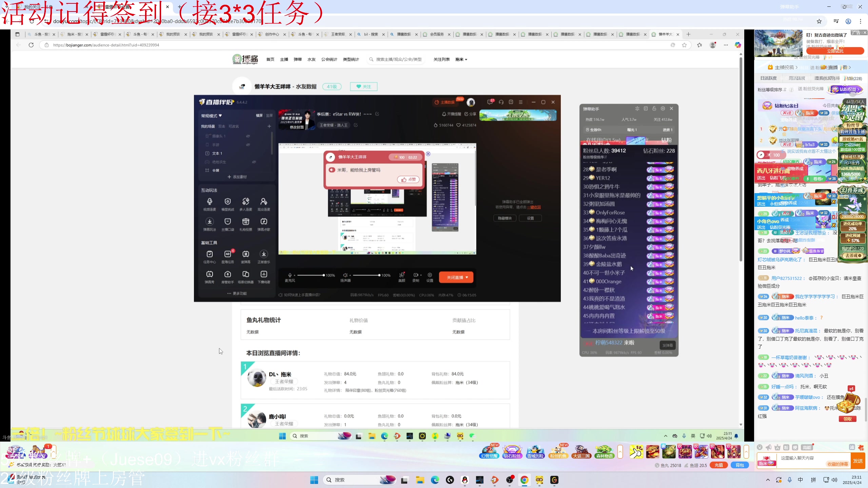Expand 更多功能 in 直播伴侣

coord(237,293)
